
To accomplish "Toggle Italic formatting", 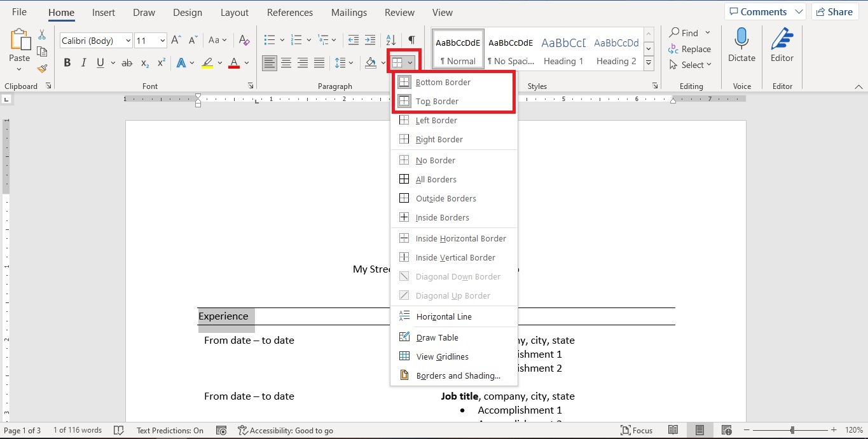I will (x=84, y=63).
